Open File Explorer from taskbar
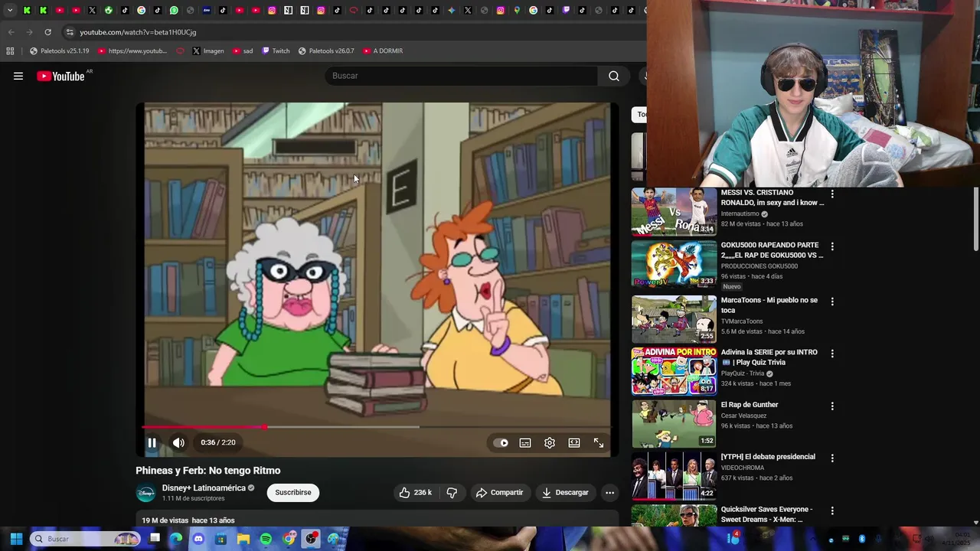This screenshot has width=980, height=551. (x=243, y=539)
